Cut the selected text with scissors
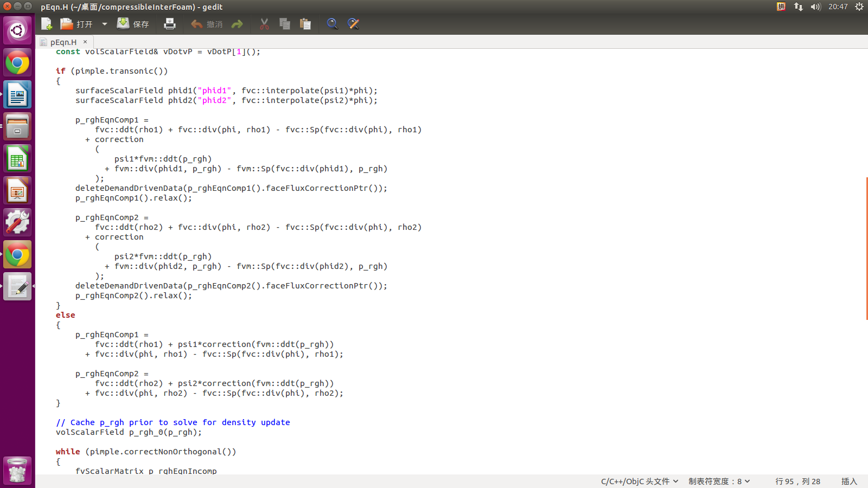 pos(264,24)
